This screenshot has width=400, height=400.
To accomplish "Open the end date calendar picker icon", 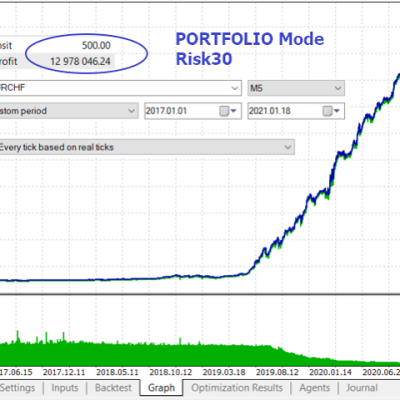I will pos(331,111).
